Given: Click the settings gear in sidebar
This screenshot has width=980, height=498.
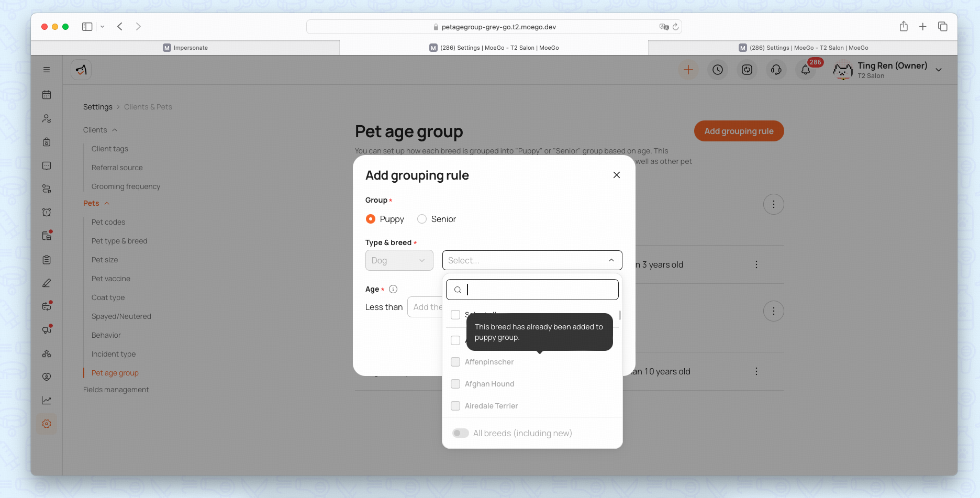Looking at the screenshot, I should coord(47,424).
